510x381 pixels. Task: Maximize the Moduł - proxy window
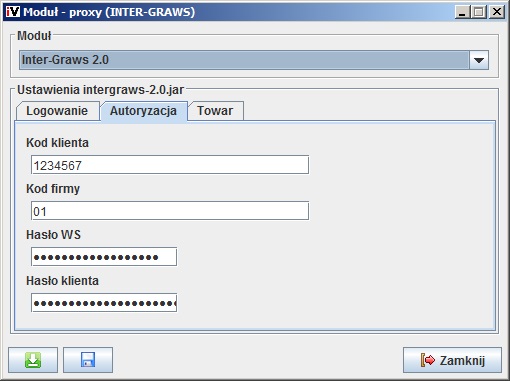click(479, 12)
